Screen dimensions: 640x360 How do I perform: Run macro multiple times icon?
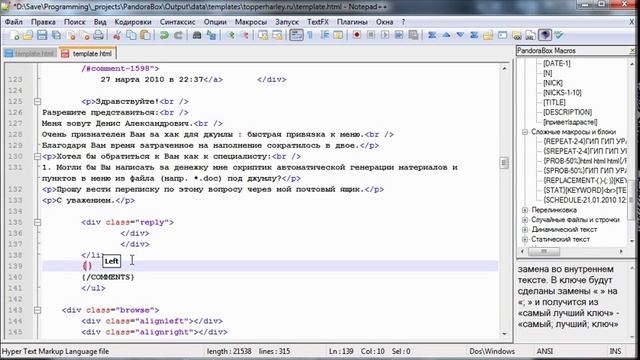coord(399,36)
